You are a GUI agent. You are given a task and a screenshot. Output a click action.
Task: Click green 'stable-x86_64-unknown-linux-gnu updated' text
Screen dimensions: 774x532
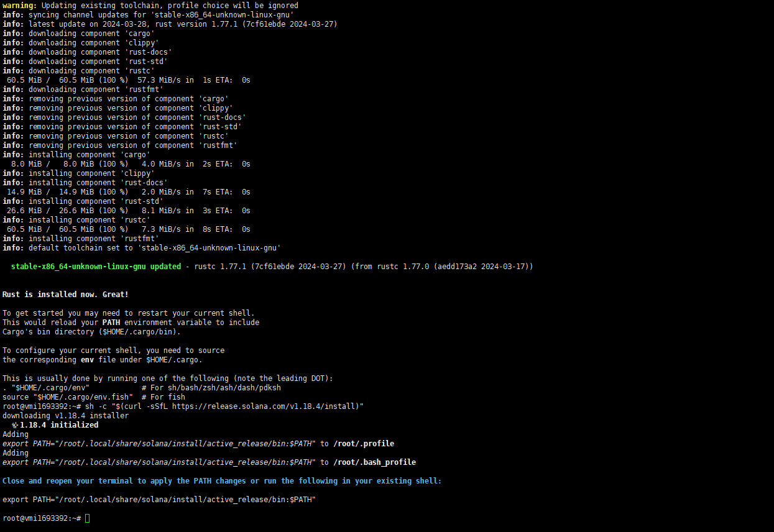coord(96,267)
